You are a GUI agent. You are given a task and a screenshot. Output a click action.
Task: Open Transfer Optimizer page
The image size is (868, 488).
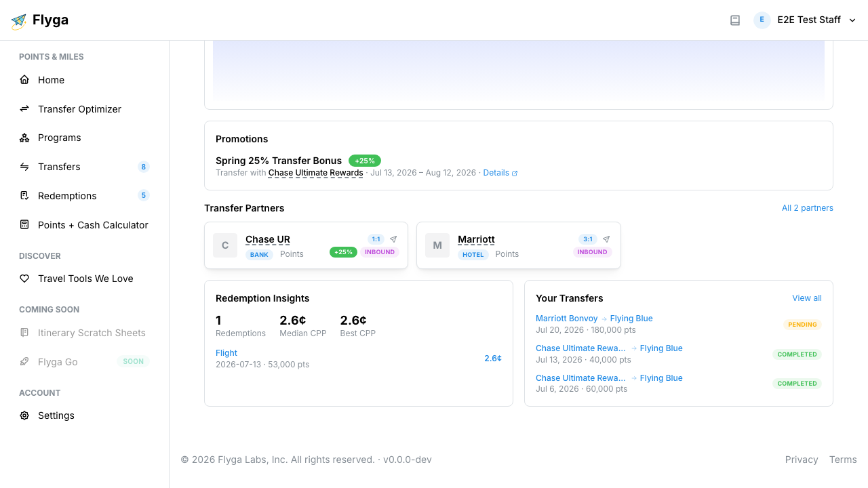pyautogui.click(x=84, y=108)
